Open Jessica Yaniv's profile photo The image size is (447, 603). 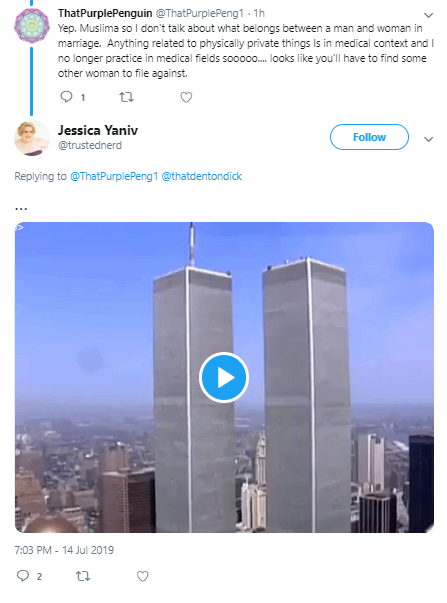[x=32, y=138]
